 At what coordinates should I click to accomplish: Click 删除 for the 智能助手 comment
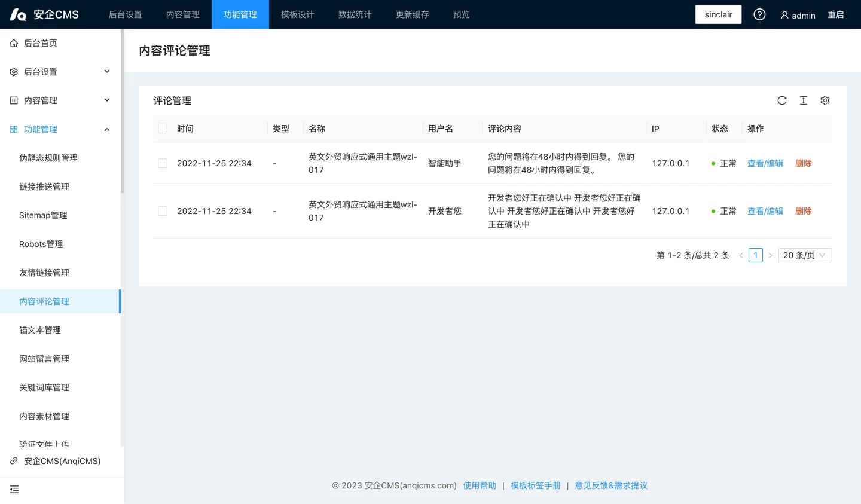click(x=804, y=163)
